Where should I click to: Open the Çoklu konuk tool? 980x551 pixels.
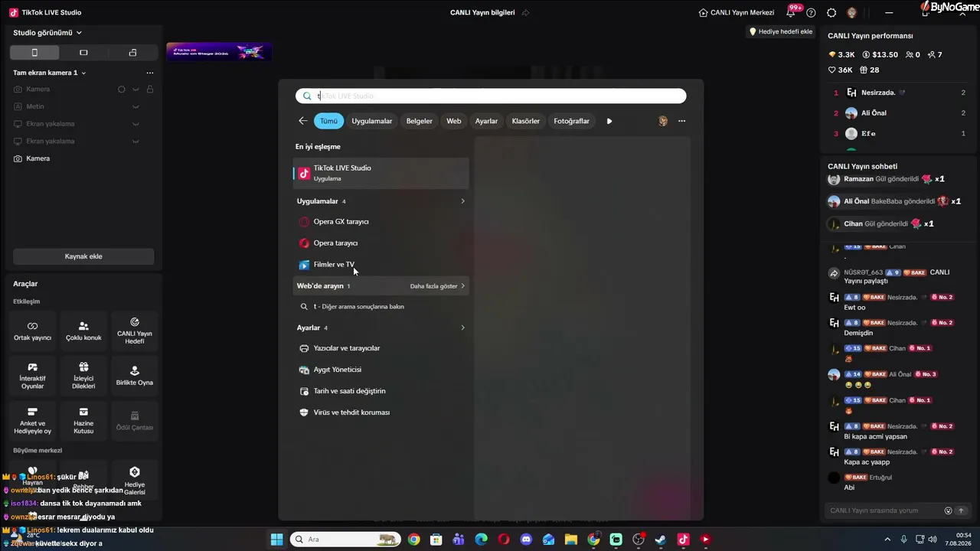83,331
